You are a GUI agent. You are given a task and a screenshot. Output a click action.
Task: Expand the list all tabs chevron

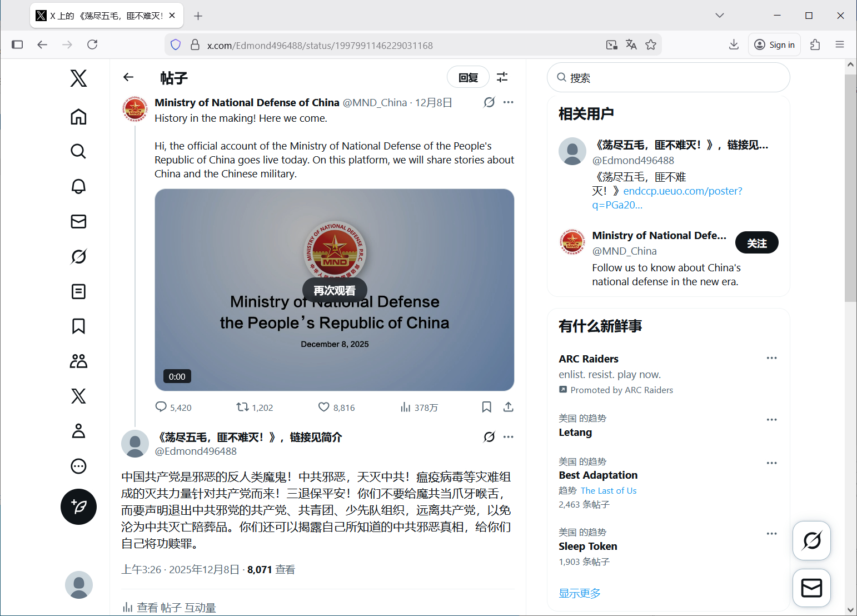point(720,16)
